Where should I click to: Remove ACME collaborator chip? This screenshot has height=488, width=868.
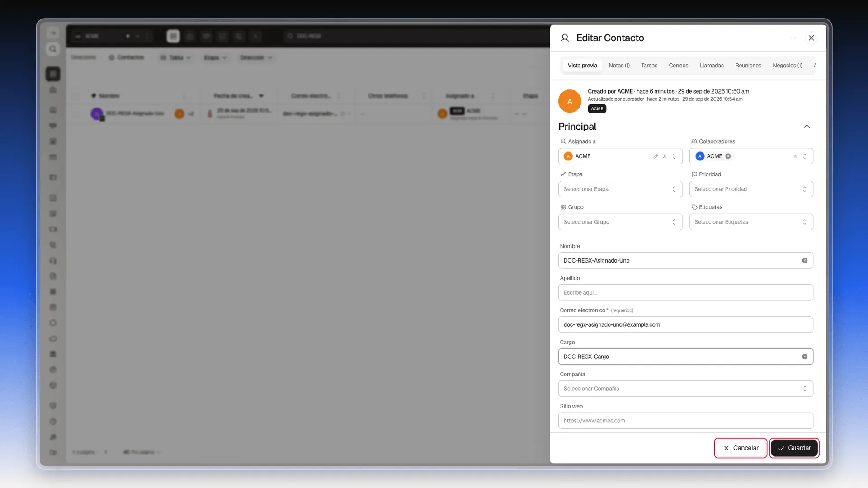728,156
